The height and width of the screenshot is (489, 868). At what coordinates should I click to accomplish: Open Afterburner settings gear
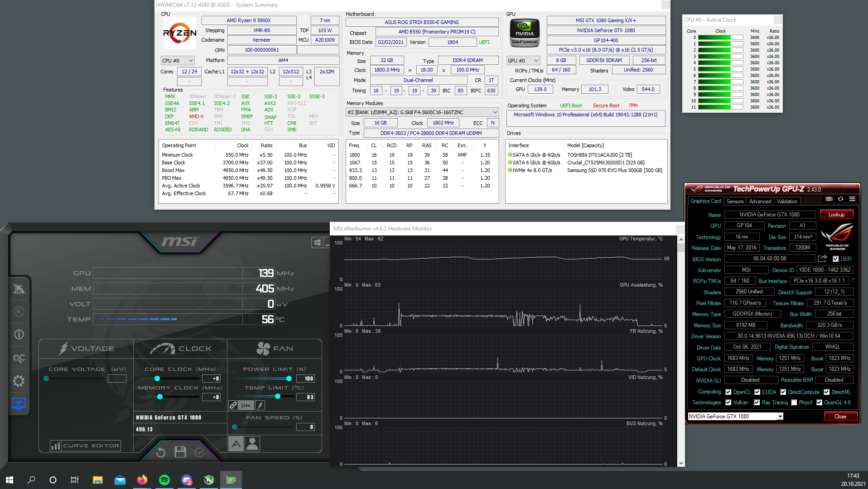(19, 381)
